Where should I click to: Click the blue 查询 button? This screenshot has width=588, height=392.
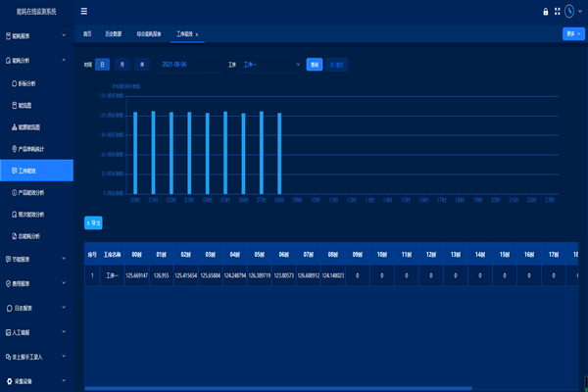(314, 65)
